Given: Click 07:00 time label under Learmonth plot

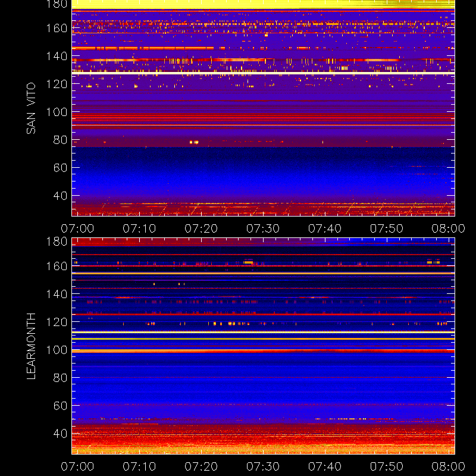Looking at the screenshot, I should 77,466.
